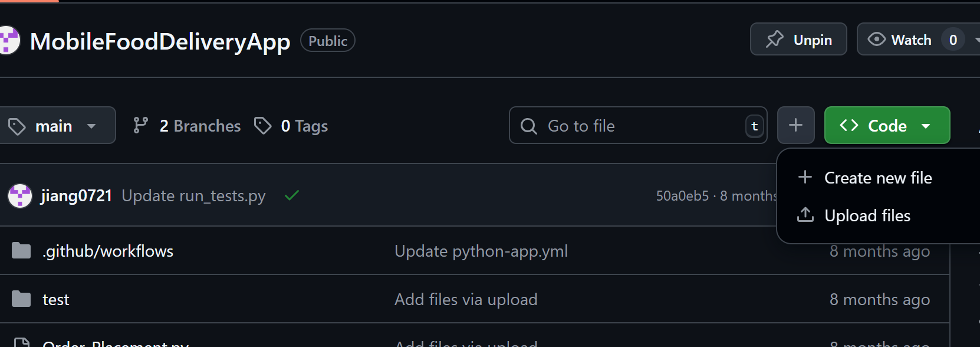Viewport: 980px width, 347px height.
Task: Open the test folder
Action: 56,300
